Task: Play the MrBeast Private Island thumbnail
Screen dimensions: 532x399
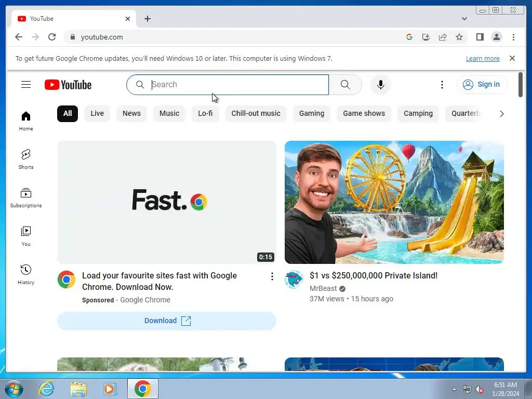Action: (x=394, y=202)
